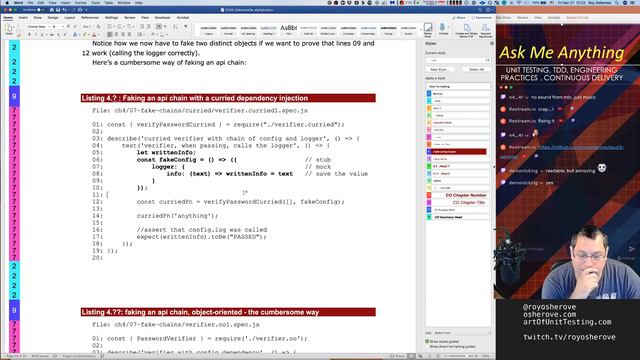The height and width of the screenshot is (360, 640).
Task: Open the Current style dropdown in Styles pane
Action: click(458, 60)
